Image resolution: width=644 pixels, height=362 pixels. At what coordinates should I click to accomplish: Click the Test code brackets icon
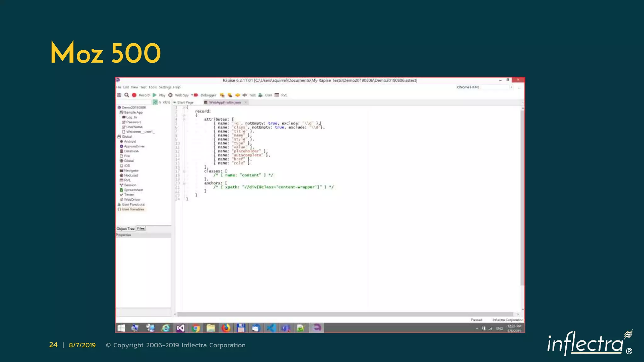click(244, 95)
